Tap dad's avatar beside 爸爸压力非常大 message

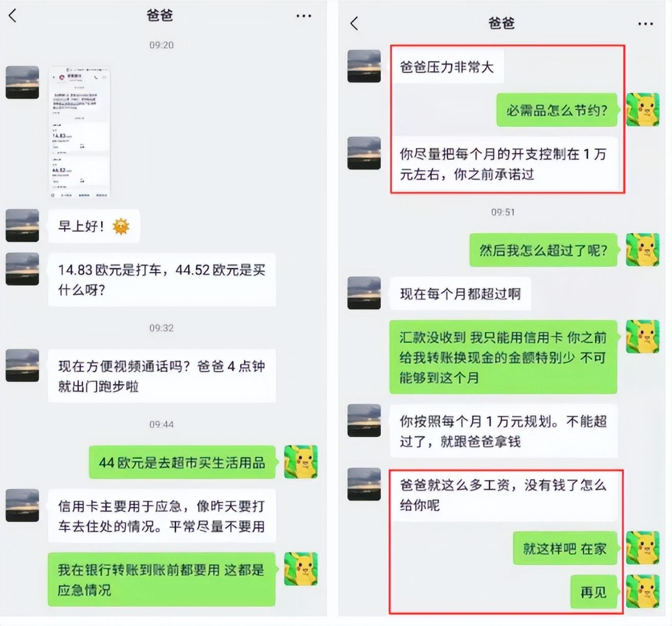[364, 66]
